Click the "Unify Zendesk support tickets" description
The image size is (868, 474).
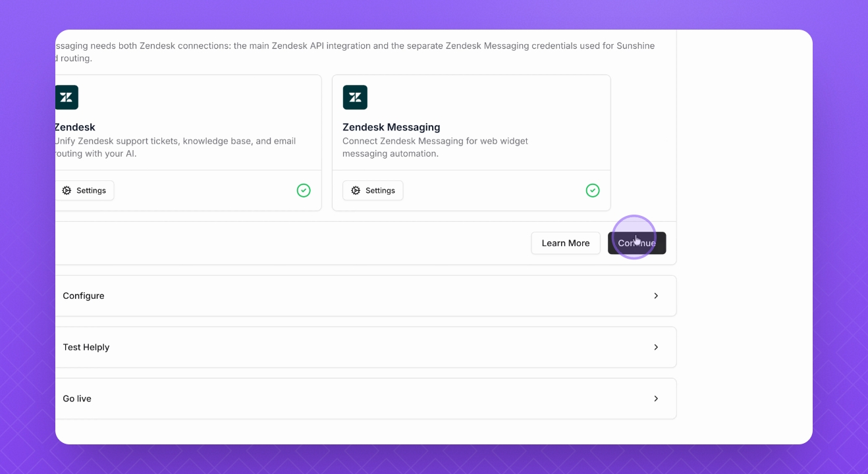pyautogui.click(x=175, y=147)
